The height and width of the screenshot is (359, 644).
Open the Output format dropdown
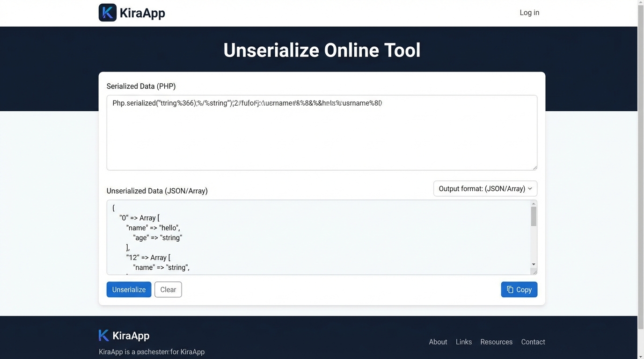coord(485,188)
